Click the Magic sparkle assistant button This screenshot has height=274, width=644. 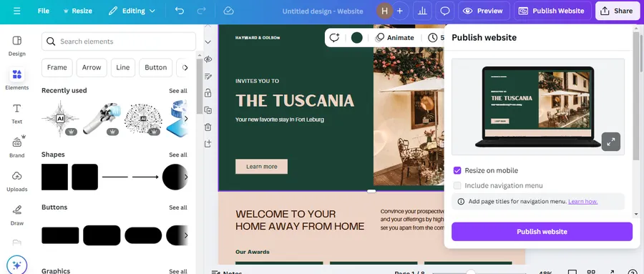[x=17, y=265]
